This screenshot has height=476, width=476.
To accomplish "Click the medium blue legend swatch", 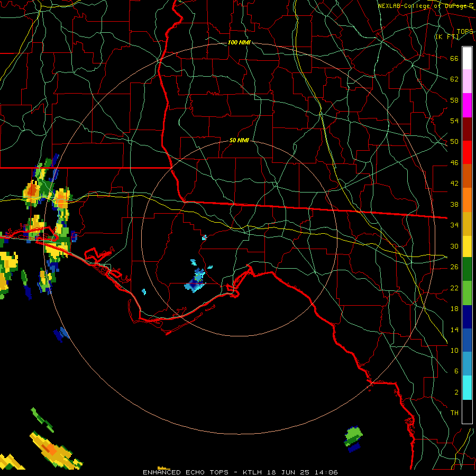I will [467, 340].
